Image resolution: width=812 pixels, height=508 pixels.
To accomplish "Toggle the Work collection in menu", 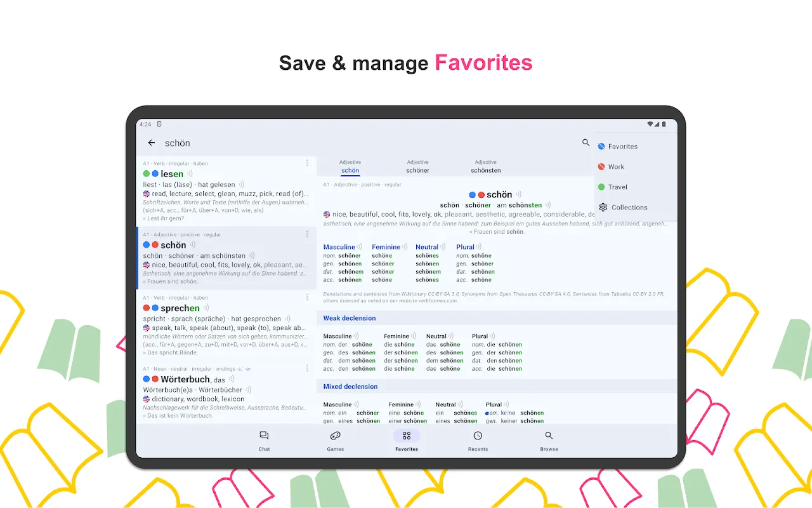I will (615, 167).
